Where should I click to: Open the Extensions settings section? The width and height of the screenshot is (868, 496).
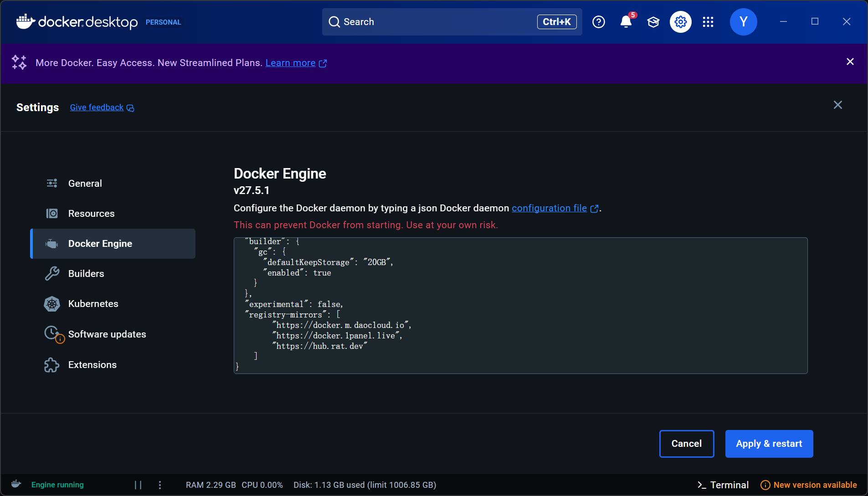point(92,365)
